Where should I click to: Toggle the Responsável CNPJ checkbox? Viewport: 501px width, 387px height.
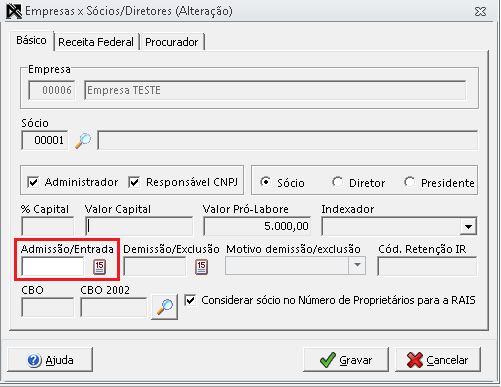[134, 182]
